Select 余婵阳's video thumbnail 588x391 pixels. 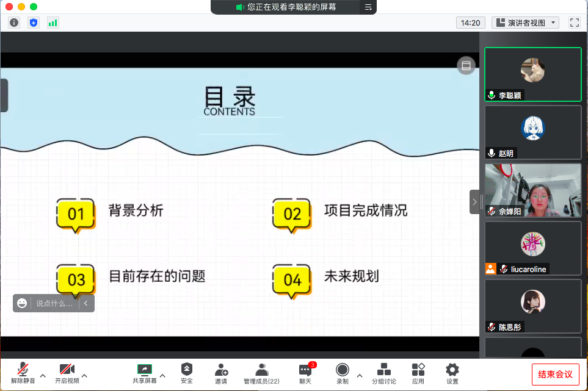tap(532, 190)
